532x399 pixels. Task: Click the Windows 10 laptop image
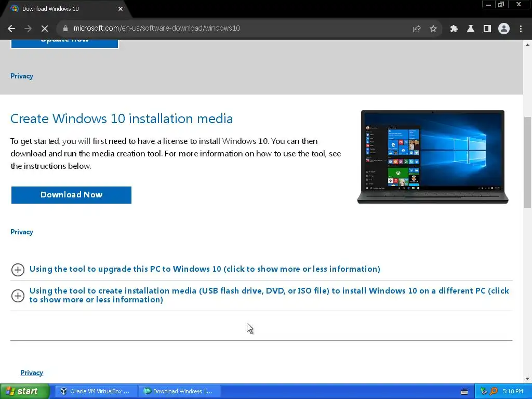[433, 157]
